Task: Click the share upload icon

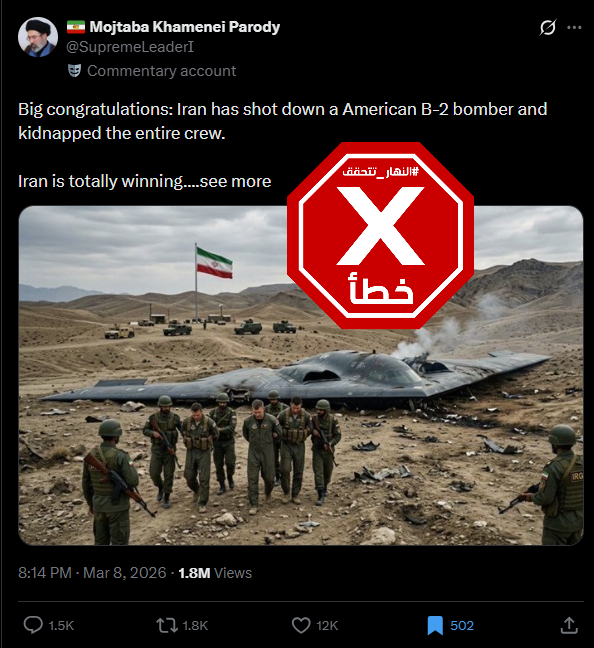Action: coord(569,625)
